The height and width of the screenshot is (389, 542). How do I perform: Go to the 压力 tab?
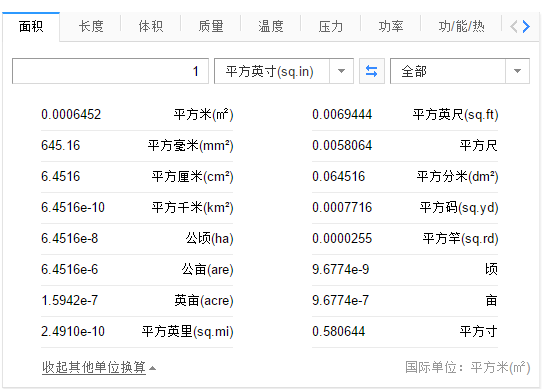(330, 26)
